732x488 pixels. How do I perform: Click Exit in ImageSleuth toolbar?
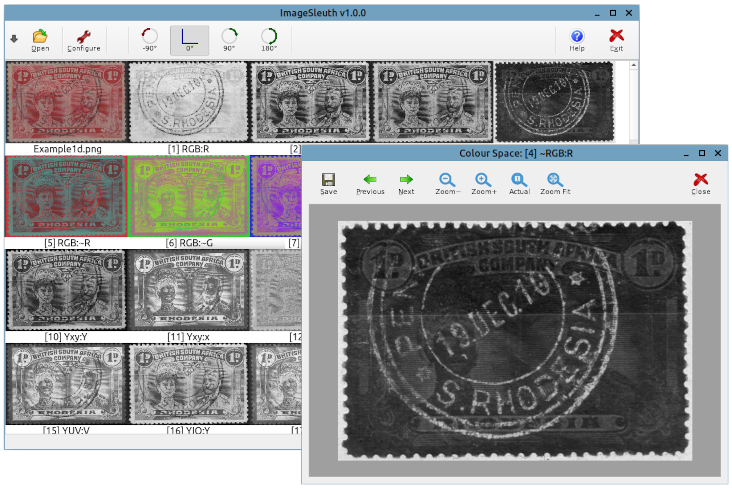click(616, 40)
